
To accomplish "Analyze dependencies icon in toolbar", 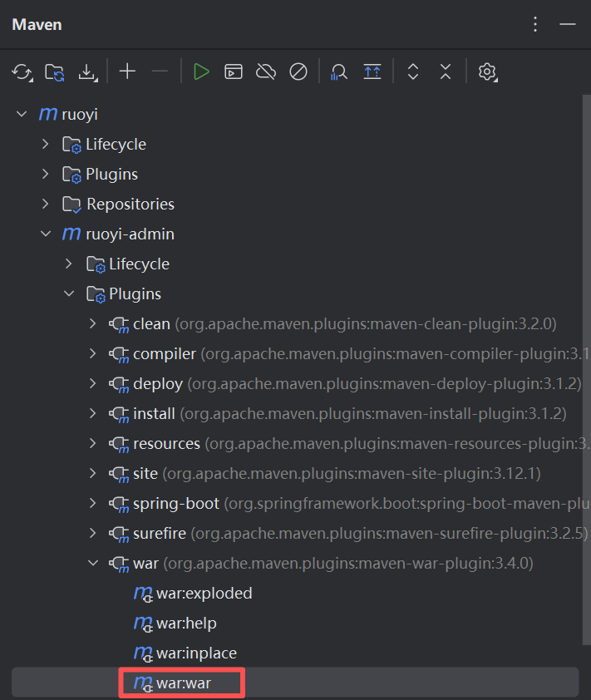I will [x=339, y=71].
